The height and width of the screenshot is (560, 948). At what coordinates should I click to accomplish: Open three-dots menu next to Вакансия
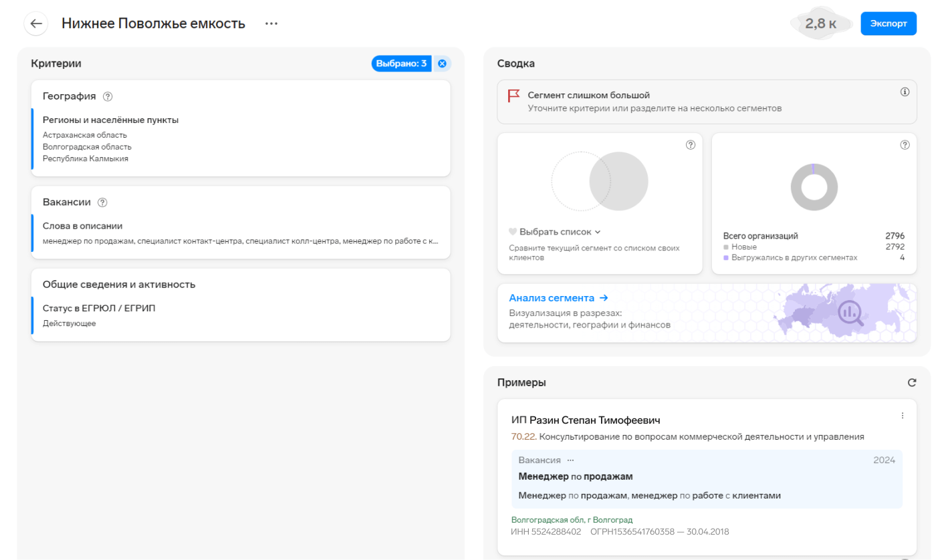[570, 460]
